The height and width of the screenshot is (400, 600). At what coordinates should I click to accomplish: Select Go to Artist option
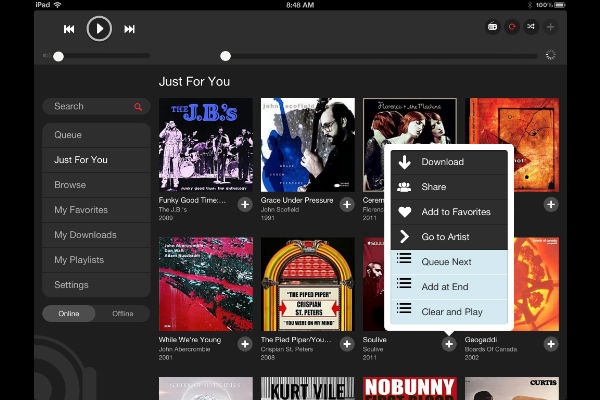pyautogui.click(x=449, y=237)
